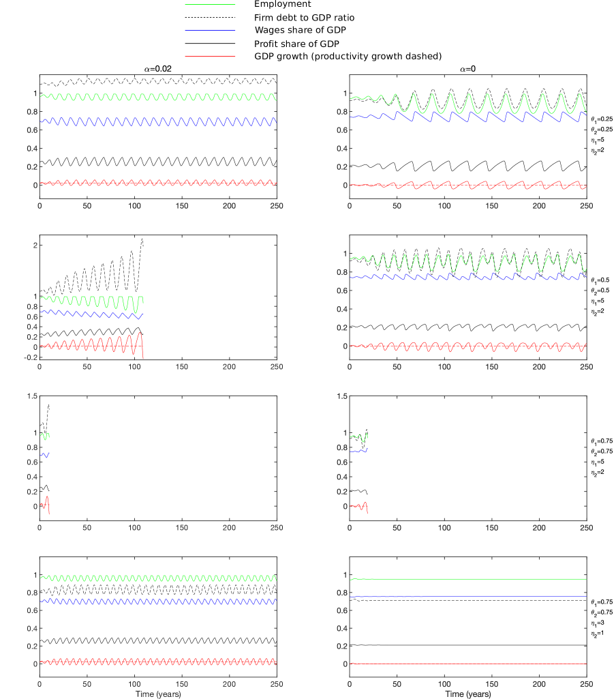Click the y-axis tick '1.5' in the third right plot
Image resolution: width=616 pixels, height=699 pixels.
click(x=342, y=396)
